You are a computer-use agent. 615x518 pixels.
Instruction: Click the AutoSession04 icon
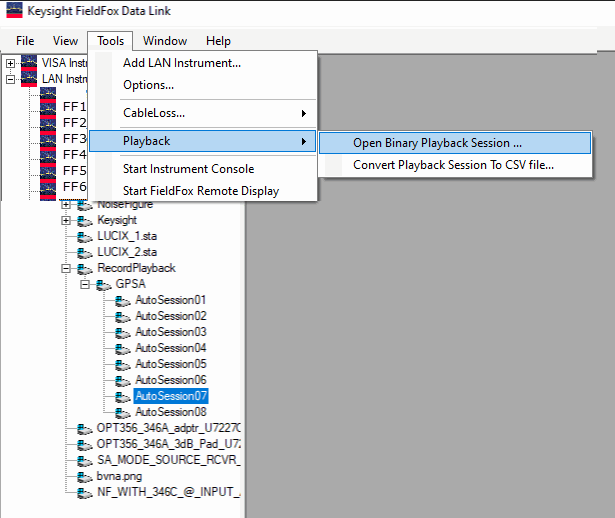tap(122, 349)
